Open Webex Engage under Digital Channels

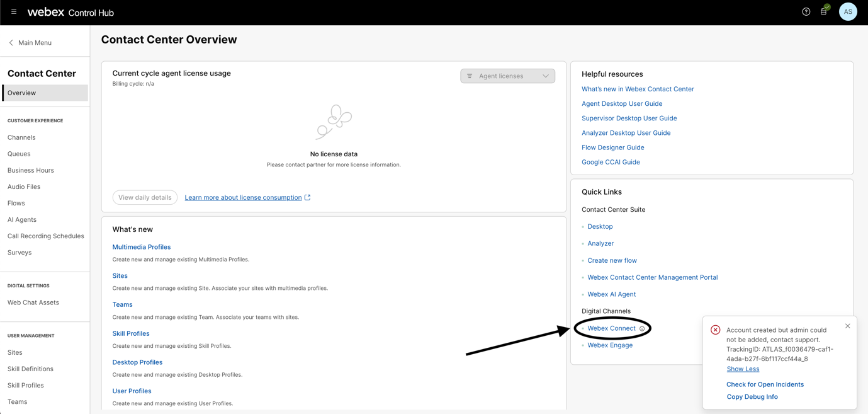click(610, 345)
